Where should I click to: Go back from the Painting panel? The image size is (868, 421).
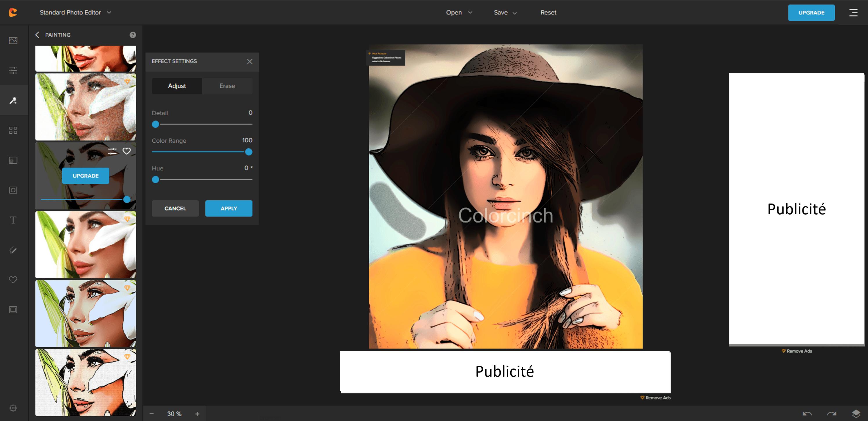[x=37, y=35]
